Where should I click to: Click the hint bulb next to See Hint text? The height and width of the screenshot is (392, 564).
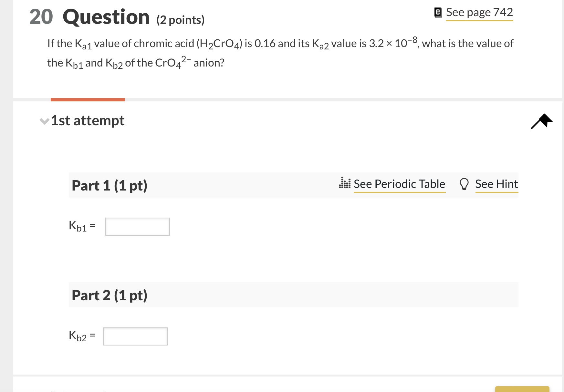464,184
